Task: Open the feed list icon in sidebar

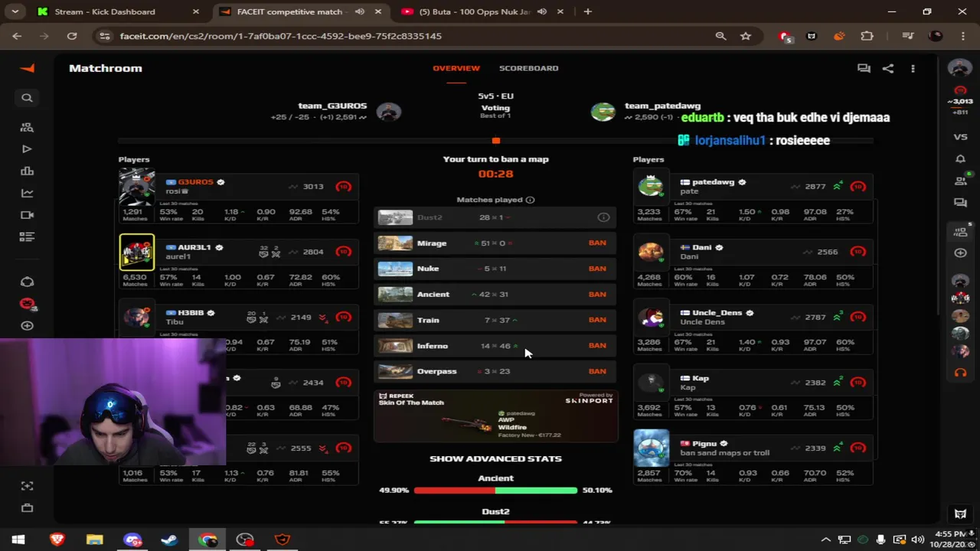Action: pos(27,237)
